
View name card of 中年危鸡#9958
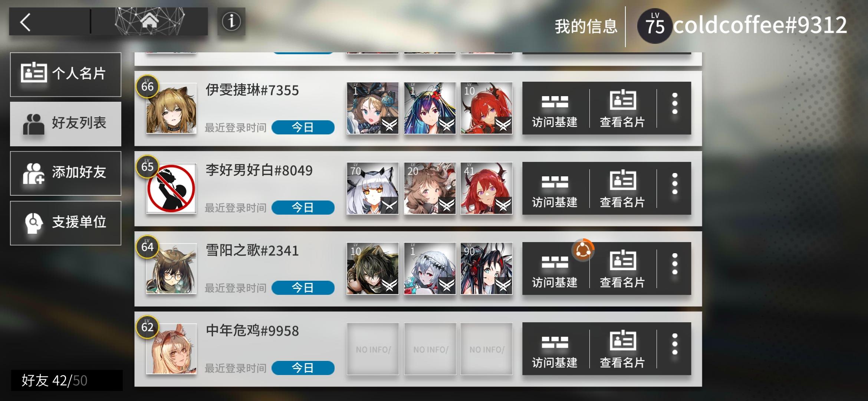[622, 349]
